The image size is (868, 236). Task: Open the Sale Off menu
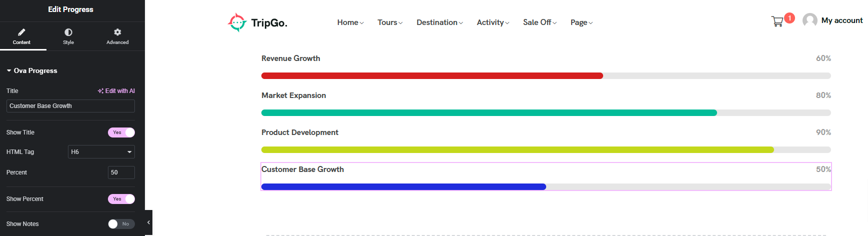click(540, 22)
